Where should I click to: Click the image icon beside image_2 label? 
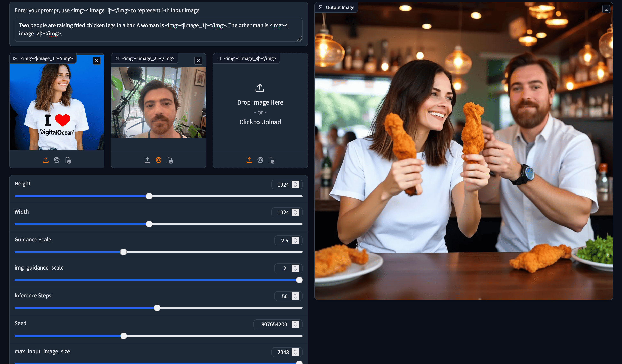coord(117,58)
